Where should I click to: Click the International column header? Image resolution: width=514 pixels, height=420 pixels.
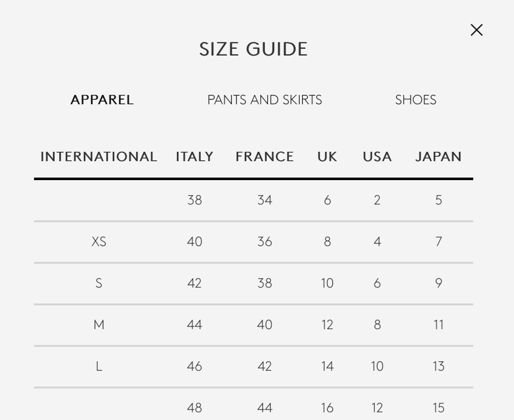(x=99, y=156)
